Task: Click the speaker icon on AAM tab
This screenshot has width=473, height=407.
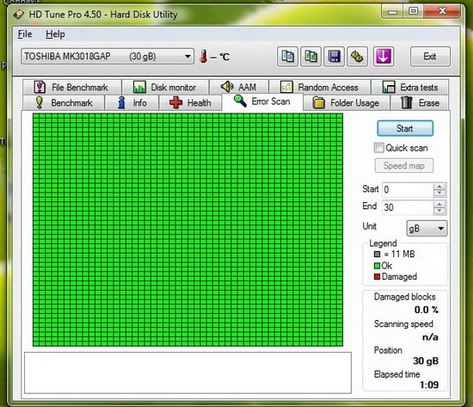Action: [227, 87]
